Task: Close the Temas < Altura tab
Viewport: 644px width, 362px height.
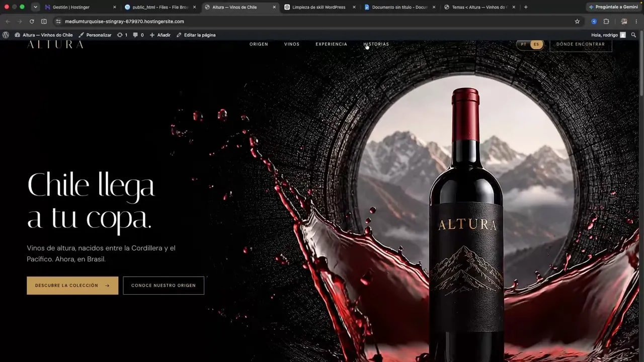Action: [514, 7]
